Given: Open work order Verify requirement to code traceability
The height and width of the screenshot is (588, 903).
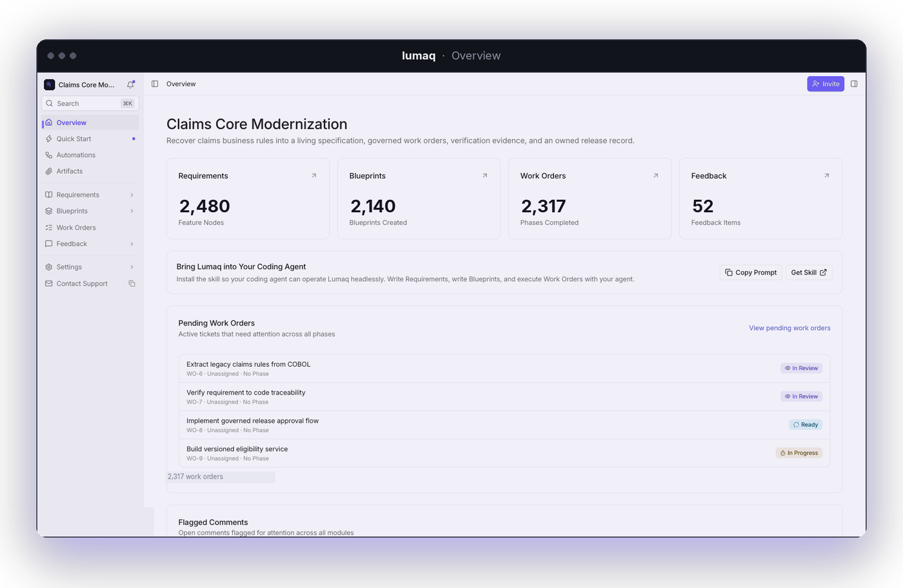Looking at the screenshot, I should point(504,397).
